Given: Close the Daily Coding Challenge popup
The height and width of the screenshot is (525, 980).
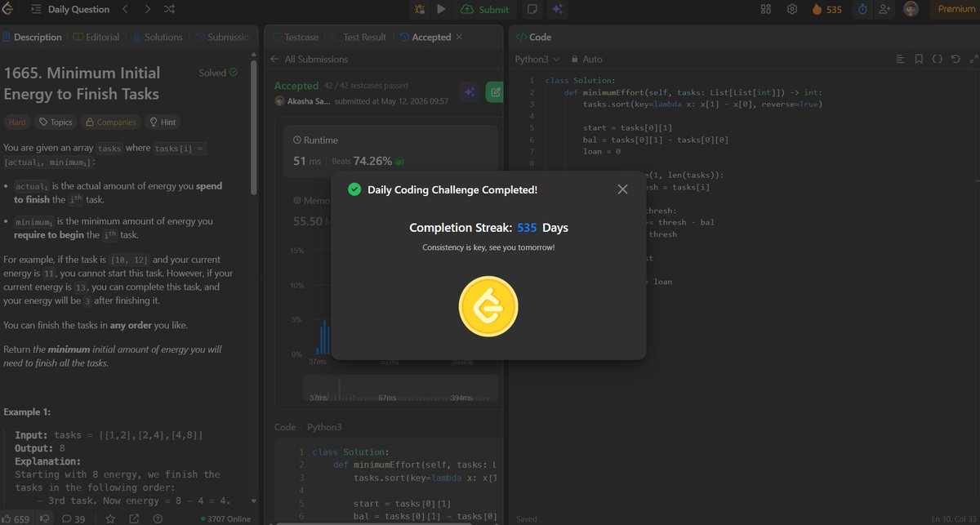Looking at the screenshot, I should point(622,189).
